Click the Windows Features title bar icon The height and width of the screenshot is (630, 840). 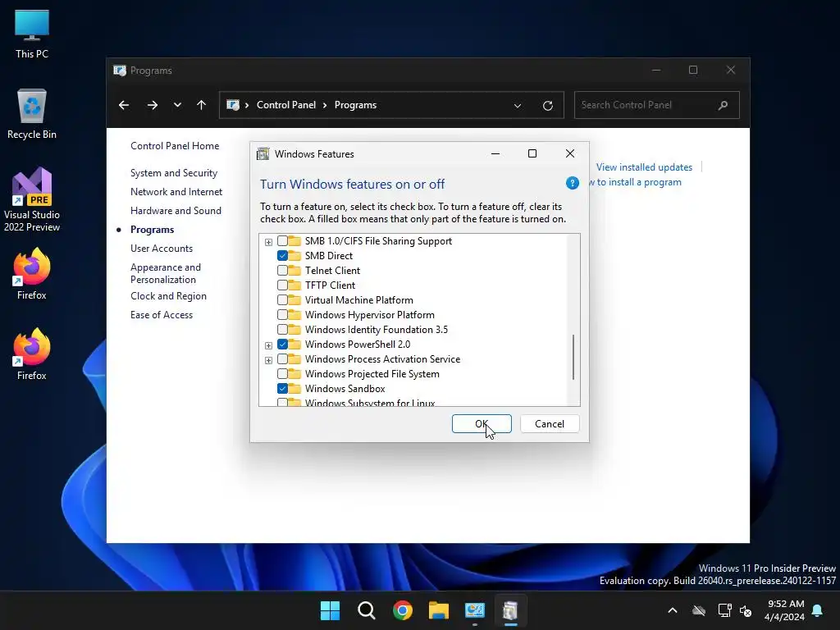pos(263,154)
